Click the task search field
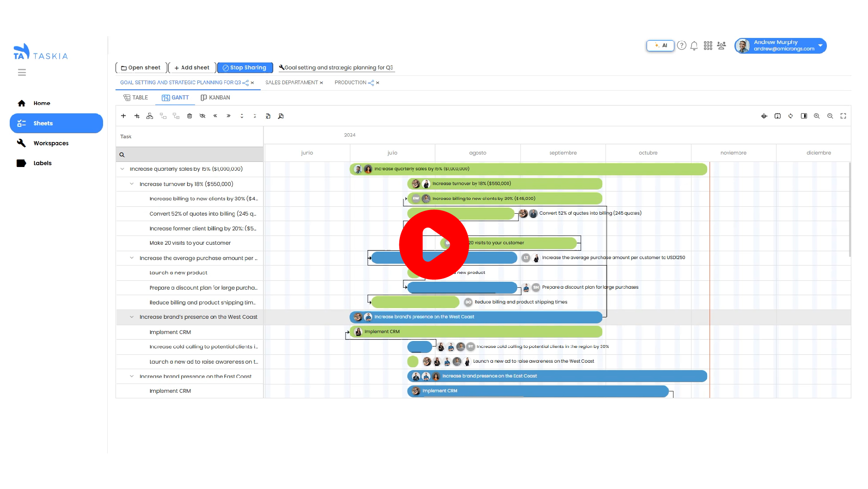The image size is (868, 489). (189, 155)
